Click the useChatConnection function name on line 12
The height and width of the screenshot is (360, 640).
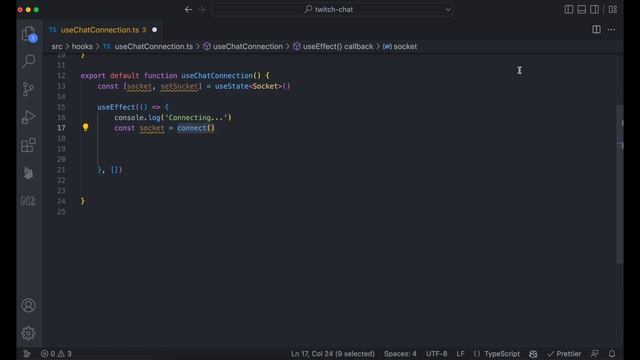217,76
